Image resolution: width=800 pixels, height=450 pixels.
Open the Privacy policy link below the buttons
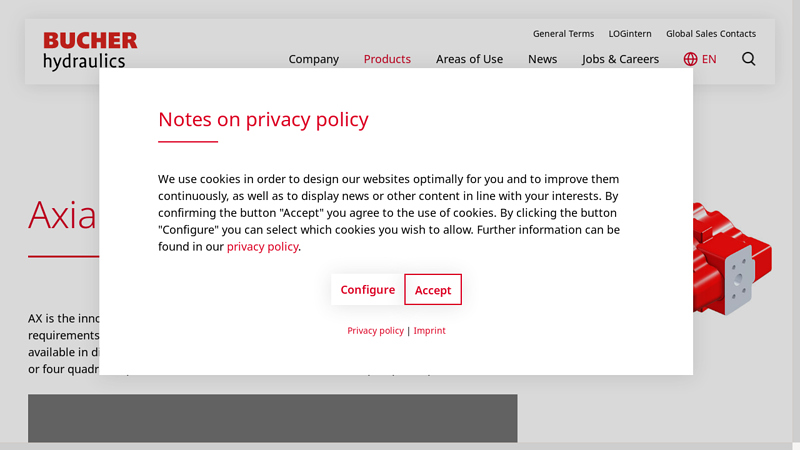coord(375,331)
